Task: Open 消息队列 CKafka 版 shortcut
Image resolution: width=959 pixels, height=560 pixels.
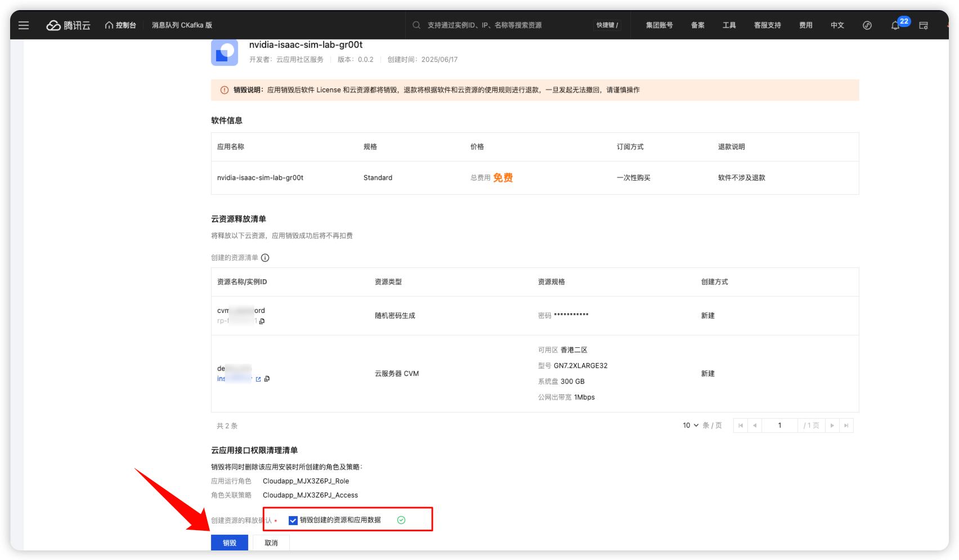Action: click(182, 25)
